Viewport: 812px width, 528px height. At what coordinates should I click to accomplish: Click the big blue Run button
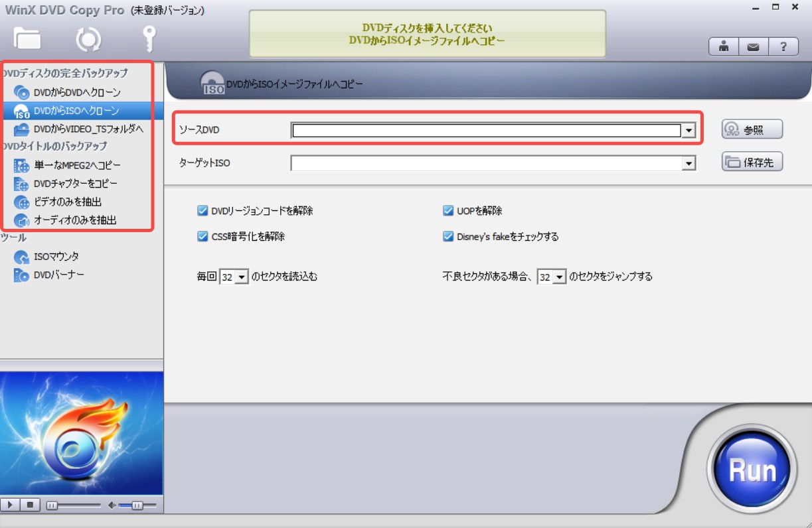pos(753,470)
